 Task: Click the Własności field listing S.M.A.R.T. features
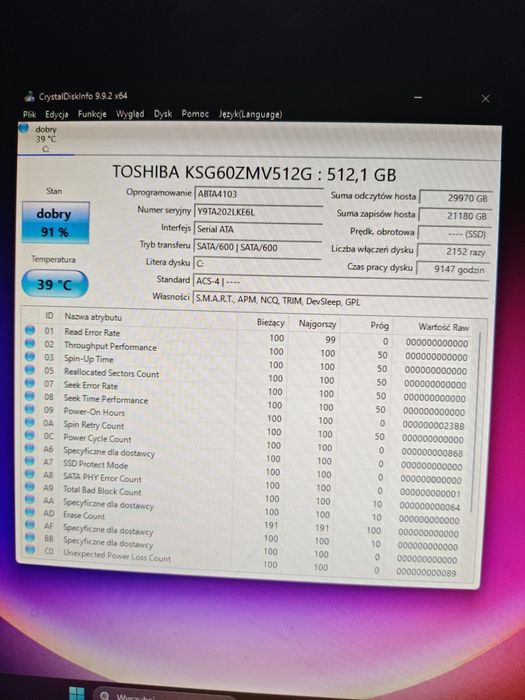(341, 301)
